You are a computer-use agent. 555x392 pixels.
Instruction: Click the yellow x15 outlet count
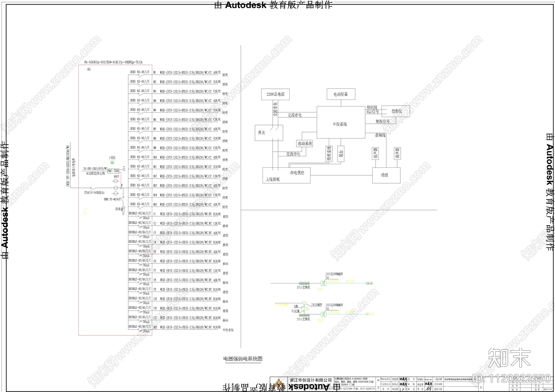tap(372, 314)
